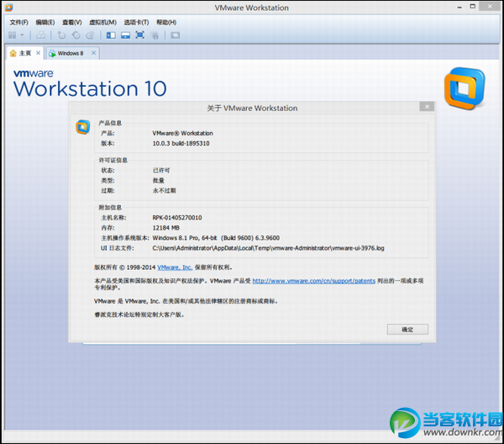Click the Unity mode toolbar icon
504x444 pixels.
pyautogui.click(x=155, y=35)
